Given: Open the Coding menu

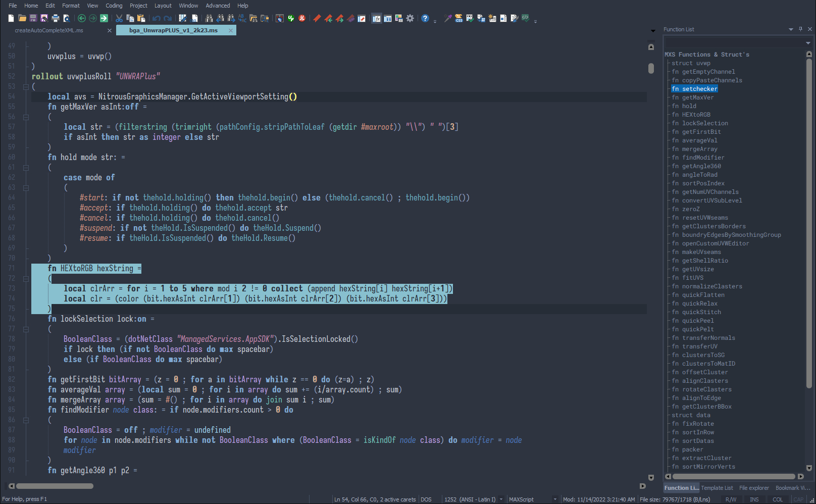Looking at the screenshot, I should [x=114, y=6].
